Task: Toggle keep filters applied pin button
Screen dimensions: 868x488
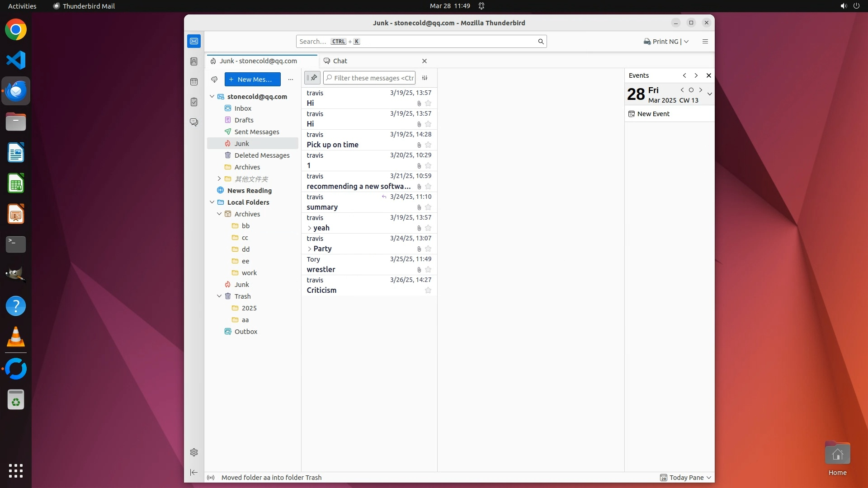Action: pyautogui.click(x=312, y=78)
